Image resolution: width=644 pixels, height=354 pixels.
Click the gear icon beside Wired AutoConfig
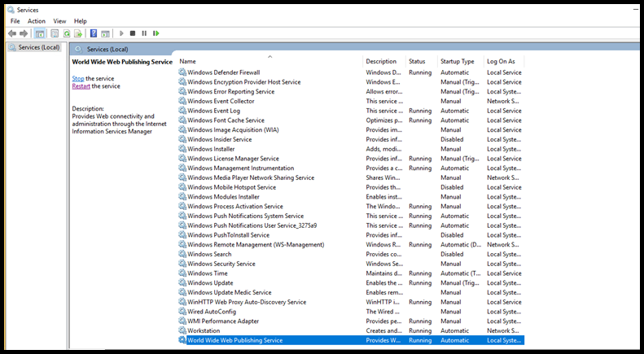click(182, 312)
